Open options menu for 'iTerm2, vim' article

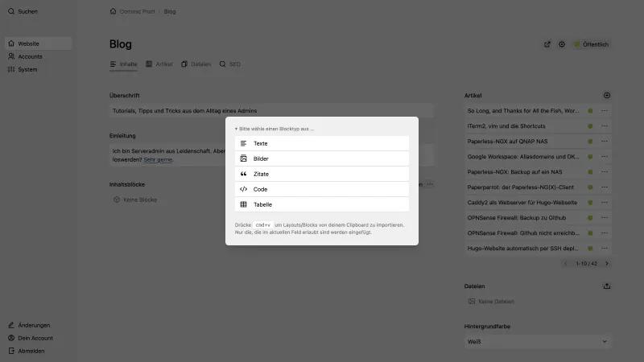[605, 126]
